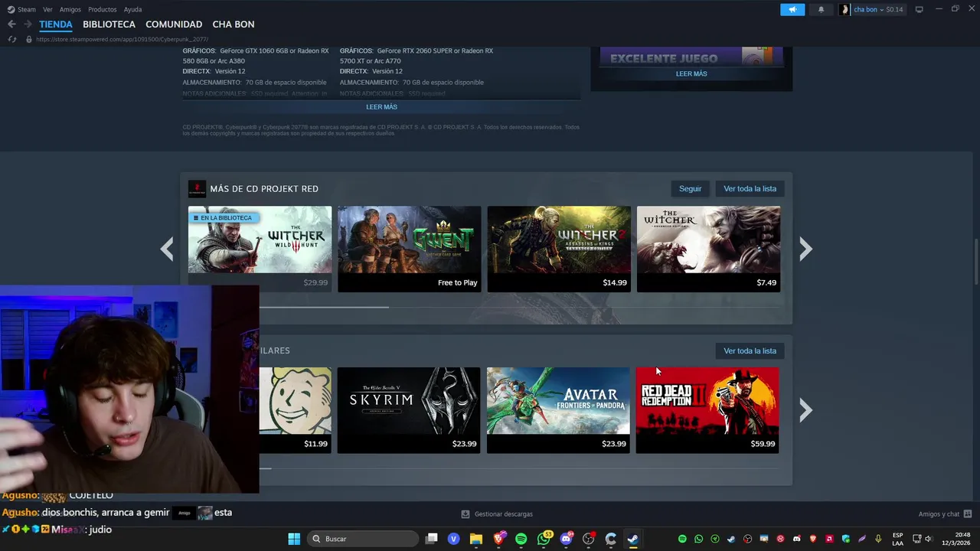The height and width of the screenshot is (551, 980).
Task: Go forward with the right arrow button
Action: click(28, 24)
